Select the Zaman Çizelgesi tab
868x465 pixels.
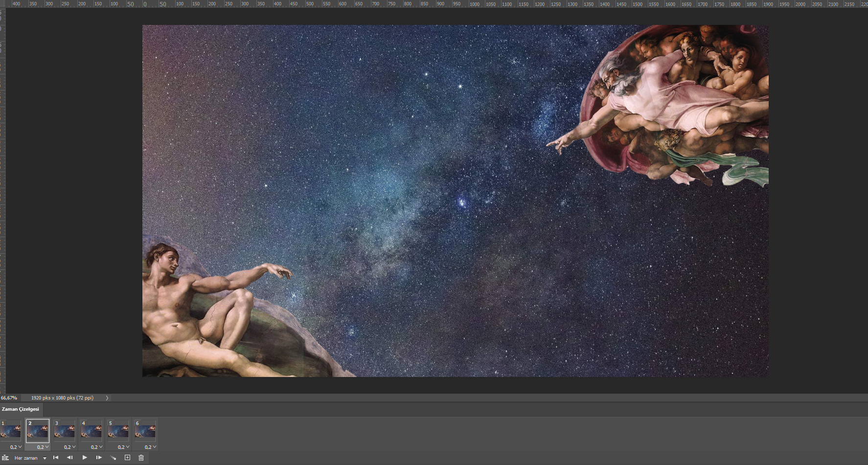pyautogui.click(x=21, y=409)
